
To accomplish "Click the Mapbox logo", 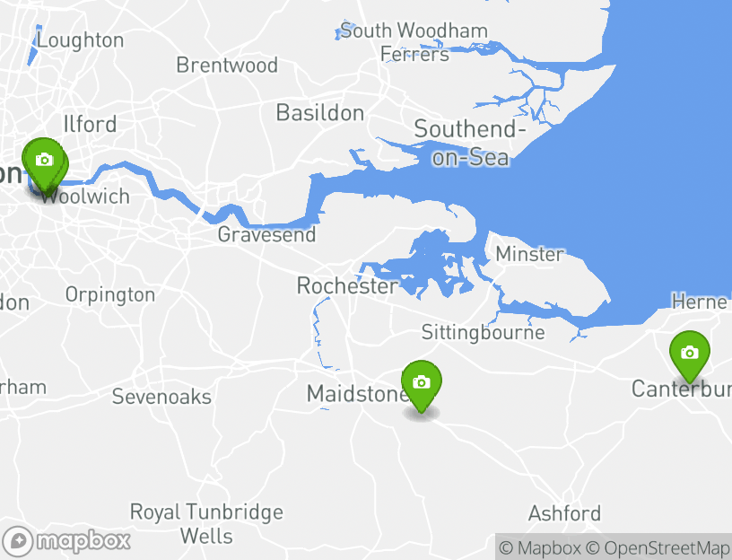I will click(x=65, y=541).
